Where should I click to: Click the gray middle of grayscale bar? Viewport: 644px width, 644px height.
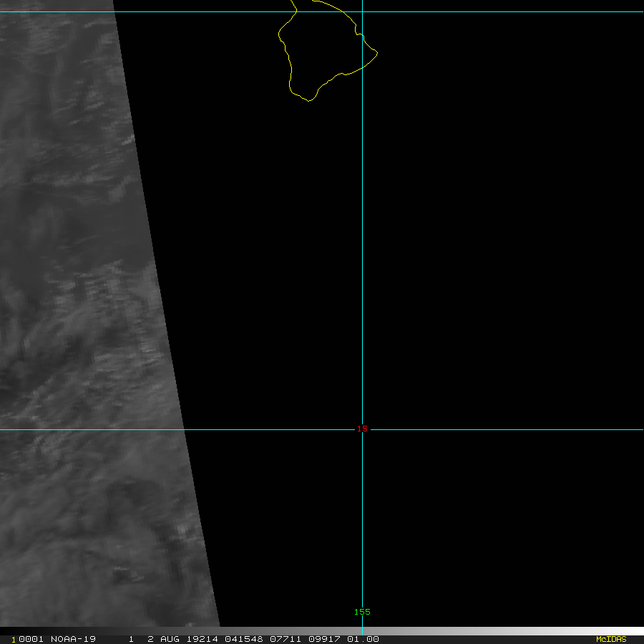click(322, 631)
